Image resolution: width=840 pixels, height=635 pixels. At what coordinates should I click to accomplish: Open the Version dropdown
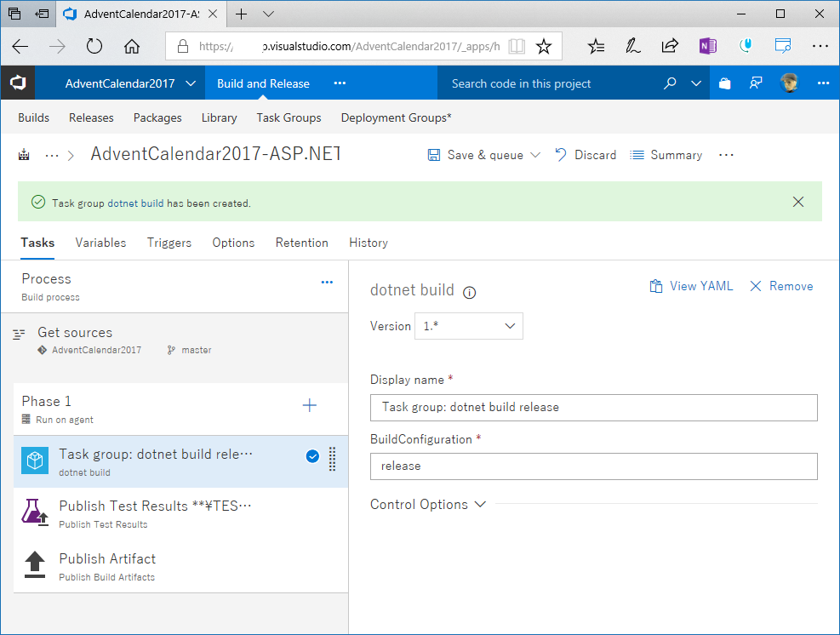coord(469,326)
